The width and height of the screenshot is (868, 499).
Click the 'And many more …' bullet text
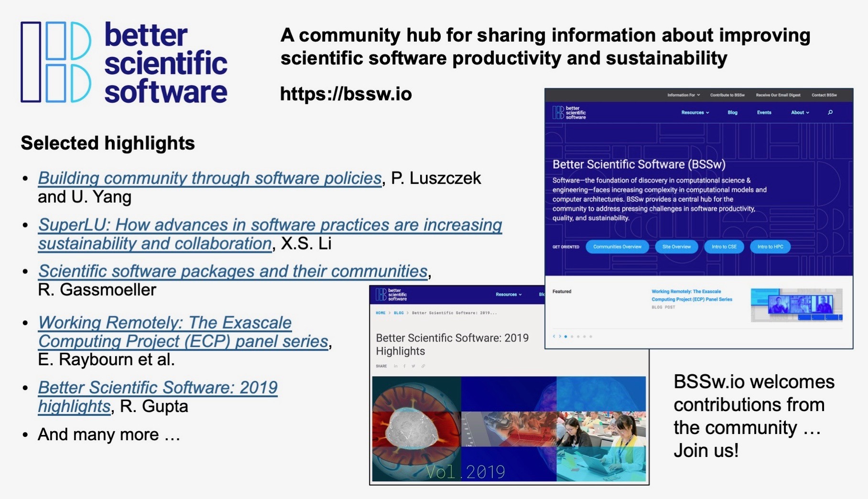point(109,434)
